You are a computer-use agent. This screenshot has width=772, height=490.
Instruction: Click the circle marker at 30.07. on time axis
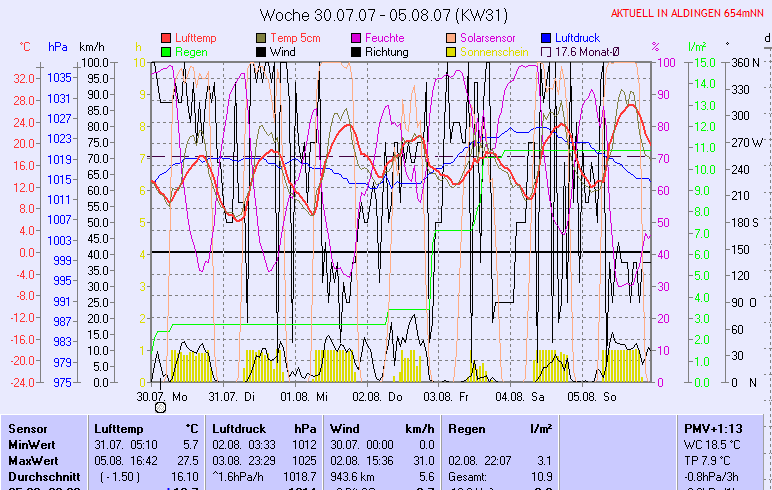tap(160, 406)
